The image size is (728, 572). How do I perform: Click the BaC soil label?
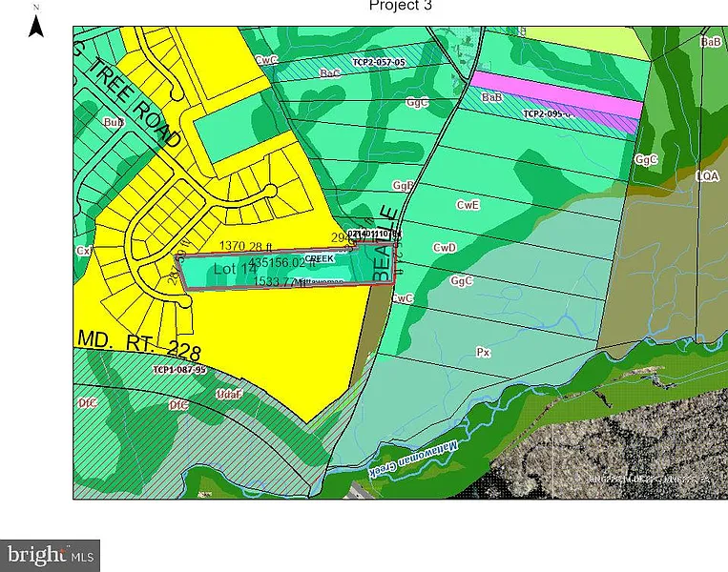(331, 72)
